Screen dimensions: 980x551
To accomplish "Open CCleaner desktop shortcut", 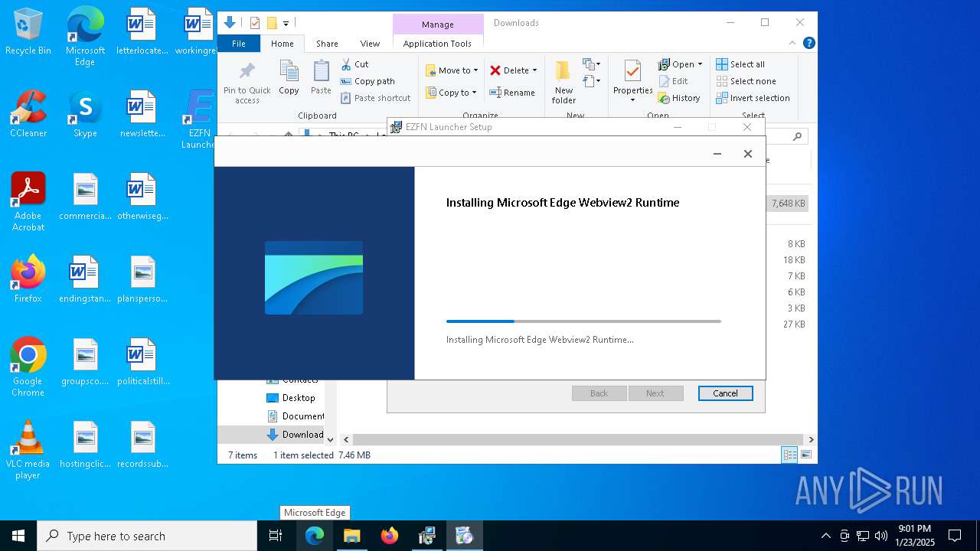I will click(28, 113).
